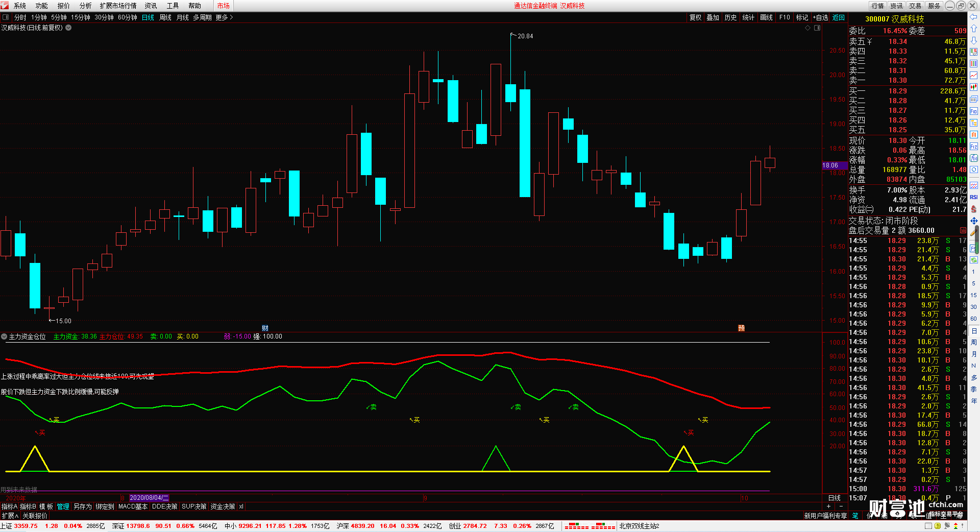This screenshot has width=980, height=532.
Task: Click the 预 event marker on chart
Action: click(741, 328)
